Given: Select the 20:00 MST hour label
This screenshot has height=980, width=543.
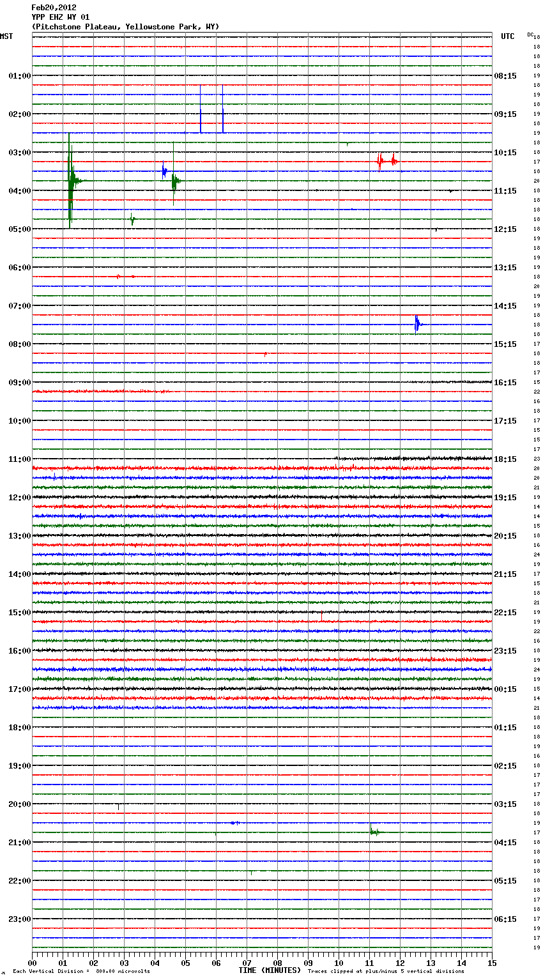Looking at the screenshot, I should [x=20, y=804].
